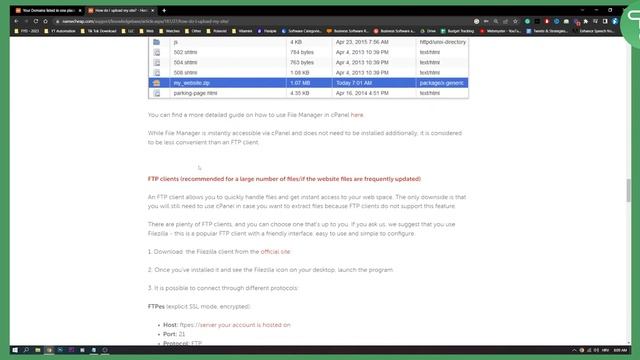Open the Extensions puzzle piece menu
Viewport: 640px width, 360px height.
coord(586,21)
